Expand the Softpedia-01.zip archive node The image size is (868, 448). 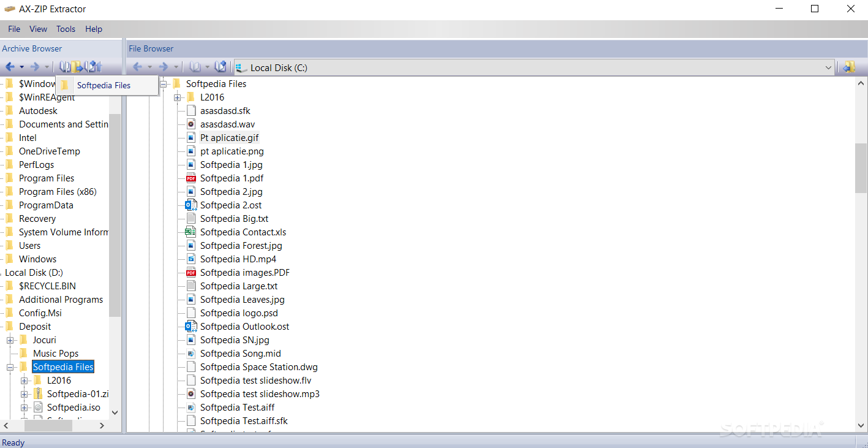[x=25, y=394]
